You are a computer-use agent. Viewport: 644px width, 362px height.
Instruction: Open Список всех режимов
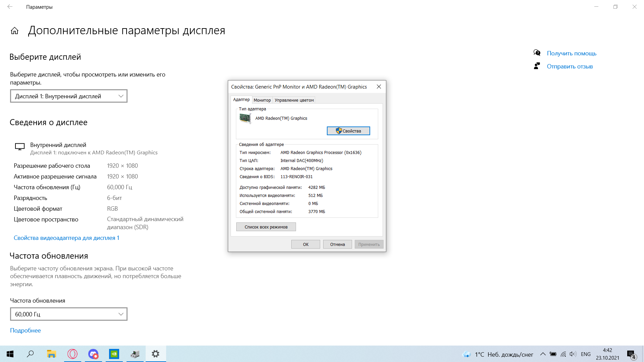(266, 227)
